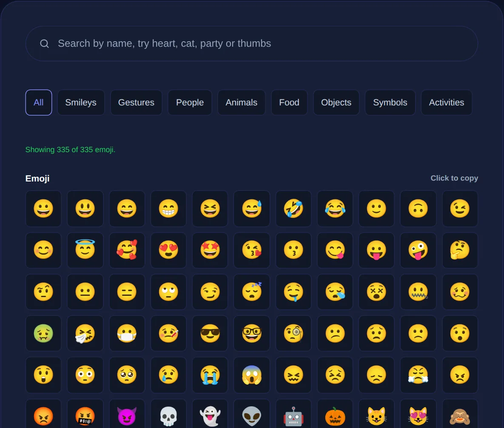Switch to the Symbols category
504x428 pixels.
pyautogui.click(x=390, y=102)
